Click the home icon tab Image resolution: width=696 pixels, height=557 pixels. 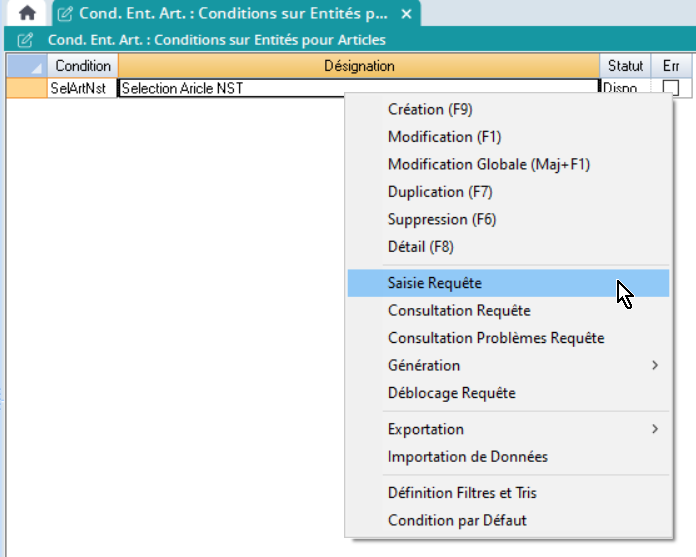click(x=27, y=14)
